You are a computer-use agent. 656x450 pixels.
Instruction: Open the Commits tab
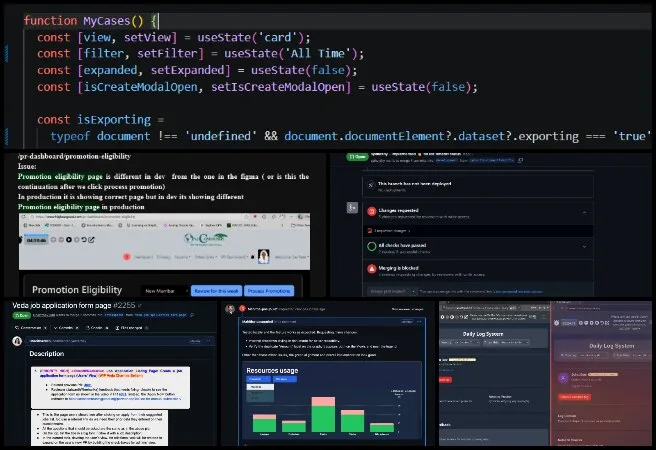(x=66, y=327)
